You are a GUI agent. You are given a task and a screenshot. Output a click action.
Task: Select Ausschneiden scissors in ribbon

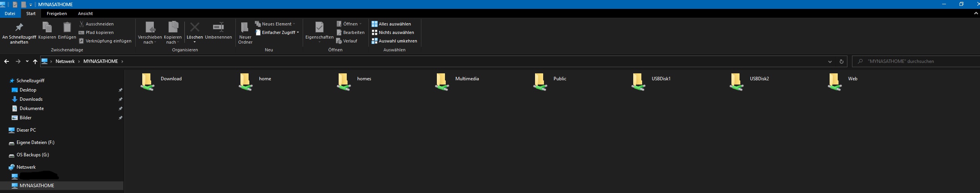click(x=97, y=24)
